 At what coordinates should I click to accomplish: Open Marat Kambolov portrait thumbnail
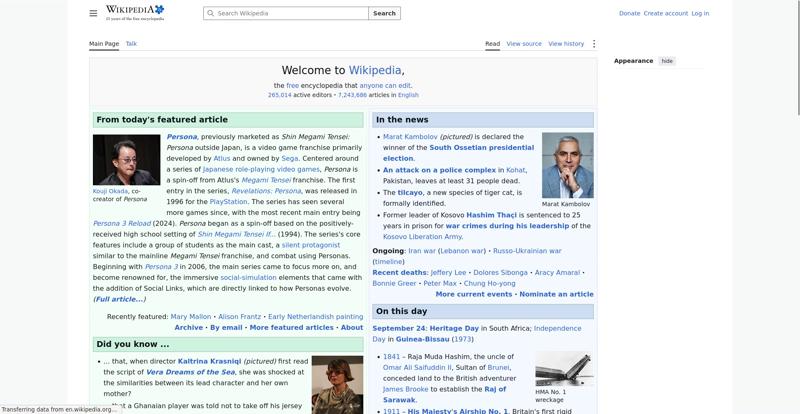pos(567,165)
